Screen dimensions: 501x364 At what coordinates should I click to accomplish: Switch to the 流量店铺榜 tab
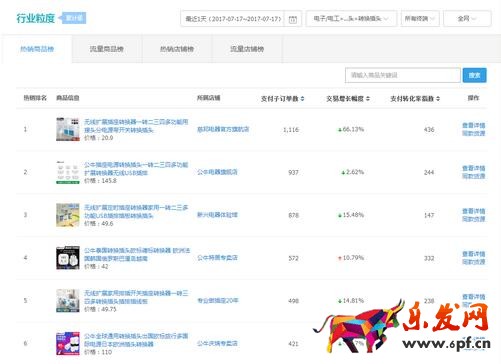point(247,49)
